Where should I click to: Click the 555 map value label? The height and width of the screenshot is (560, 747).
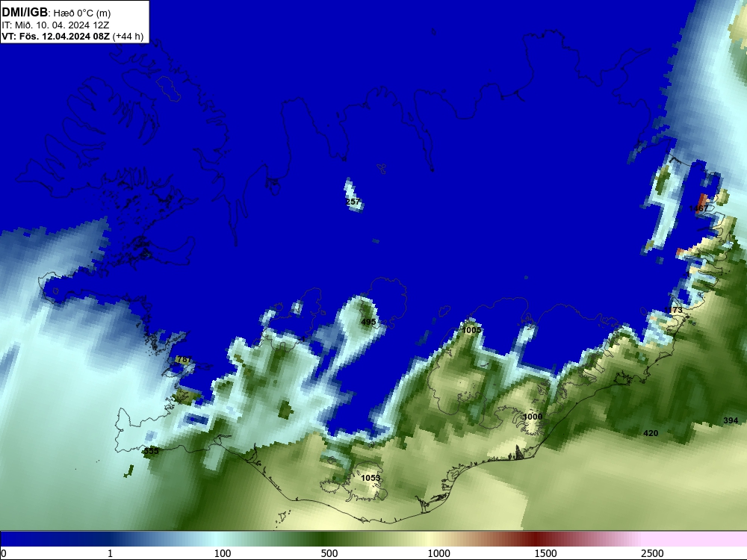click(x=151, y=451)
